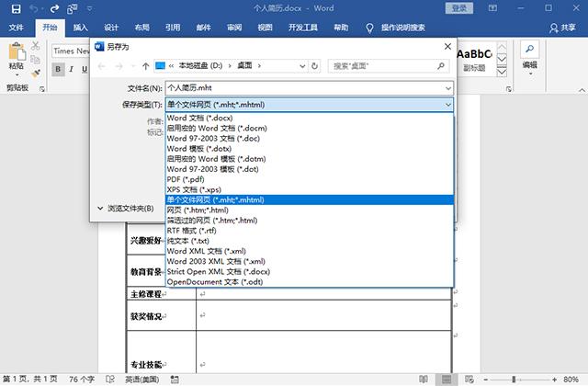Open the 文件 tab
This screenshot has height=386, width=588.
click(x=17, y=28)
